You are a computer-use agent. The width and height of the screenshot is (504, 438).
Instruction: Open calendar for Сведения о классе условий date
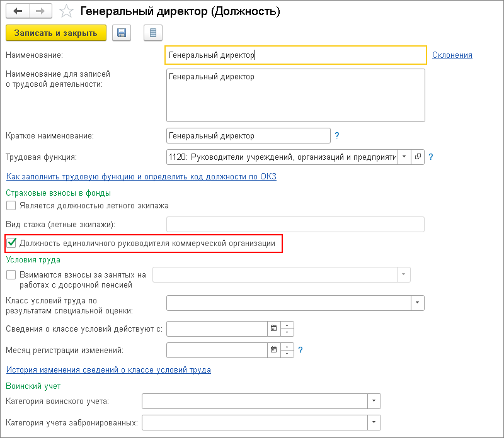pos(273,328)
